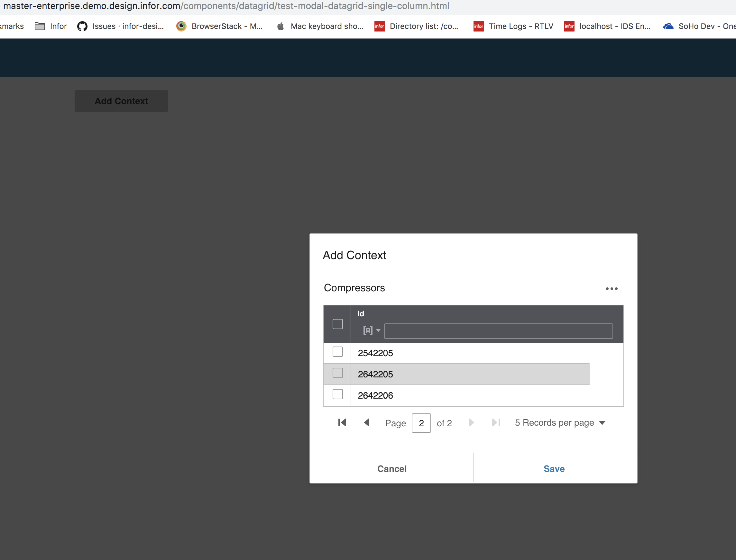Open the Mac keyboard shortcuts bookmark
This screenshot has width=736, height=560.
pos(319,26)
